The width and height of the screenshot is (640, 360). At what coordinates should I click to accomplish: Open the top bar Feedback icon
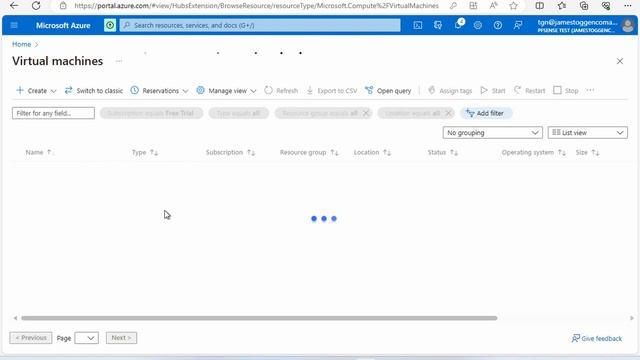tap(518, 25)
